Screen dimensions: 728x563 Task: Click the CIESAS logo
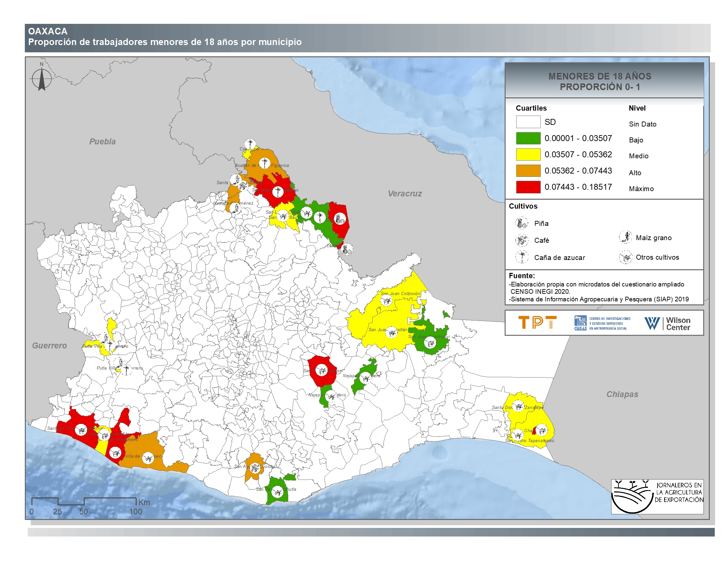(602, 323)
